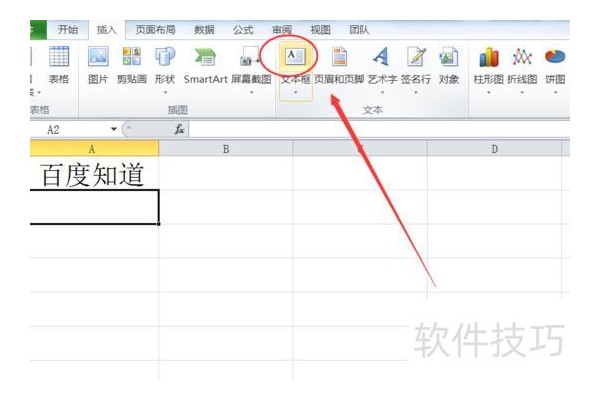Image resolution: width=600 pixels, height=400 pixels.
Task: Open the Data (数据) tab
Action: point(204,29)
